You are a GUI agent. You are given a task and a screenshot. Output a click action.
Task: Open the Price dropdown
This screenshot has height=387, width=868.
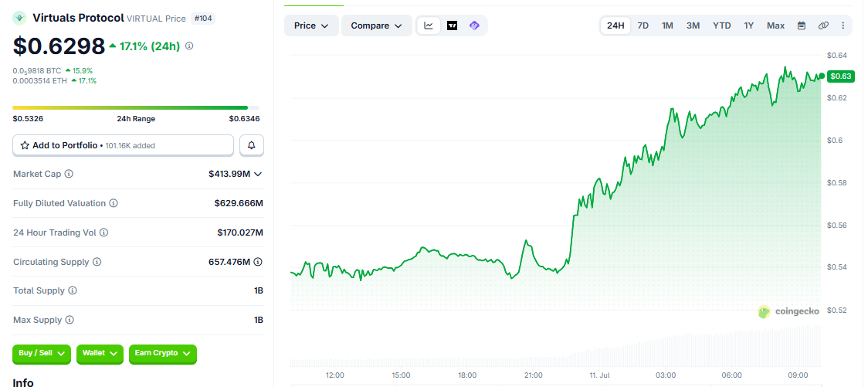pos(312,25)
